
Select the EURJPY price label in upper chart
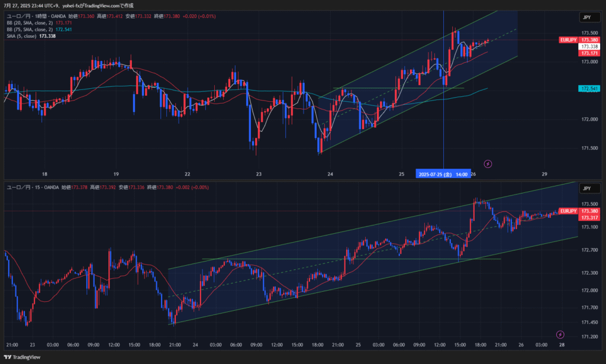[x=568, y=40]
